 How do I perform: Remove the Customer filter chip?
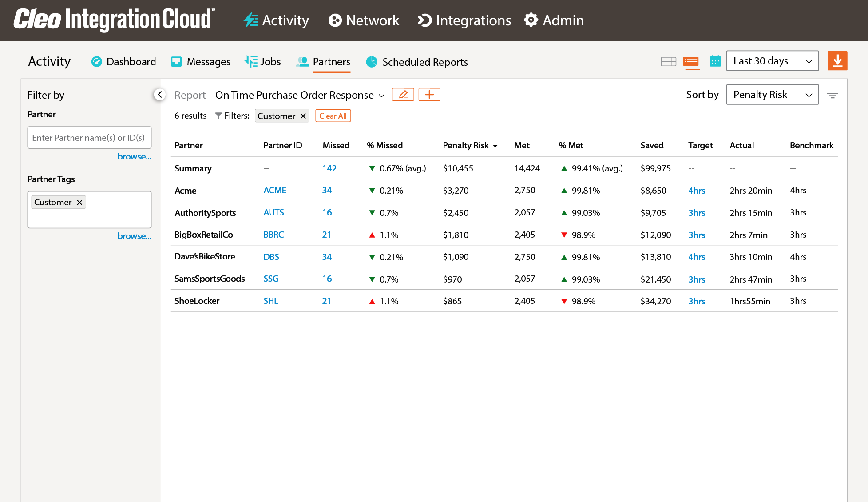point(303,116)
